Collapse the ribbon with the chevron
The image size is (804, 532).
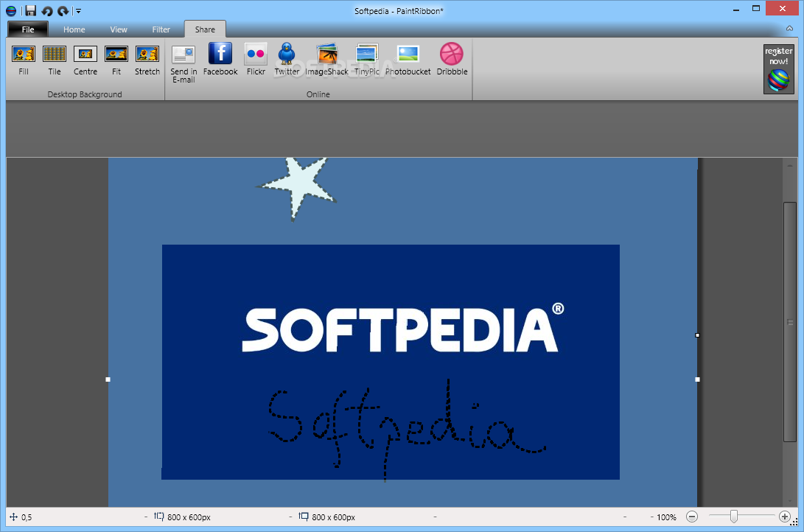click(790, 29)
